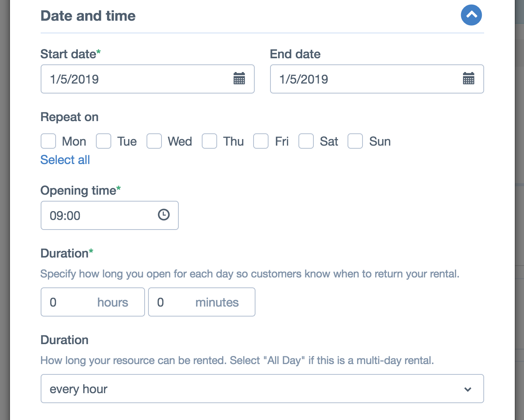This screenshot has height=420, width=524.
Task: Edit the Start date field
Action: click(x=148, y=79)
